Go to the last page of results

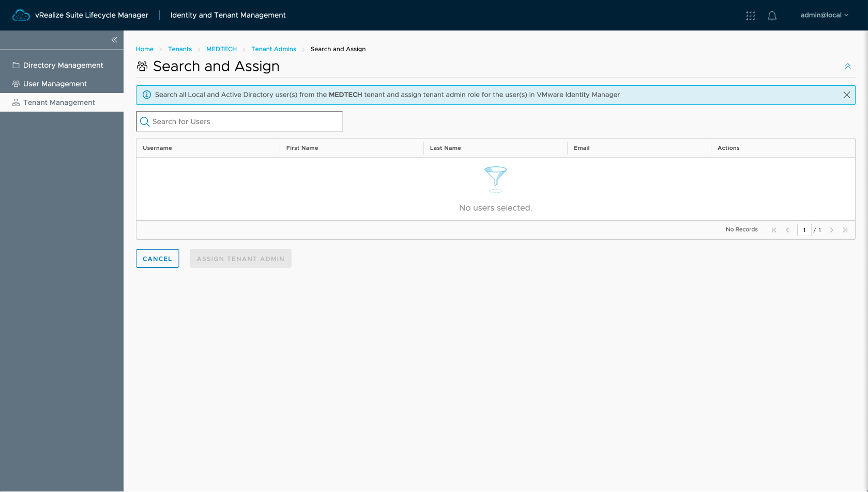tap(845, 230)
